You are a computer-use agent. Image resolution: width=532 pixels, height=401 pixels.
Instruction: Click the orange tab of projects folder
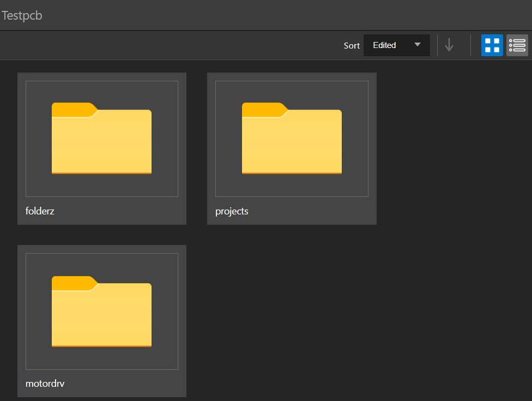(x=262, y=109)
